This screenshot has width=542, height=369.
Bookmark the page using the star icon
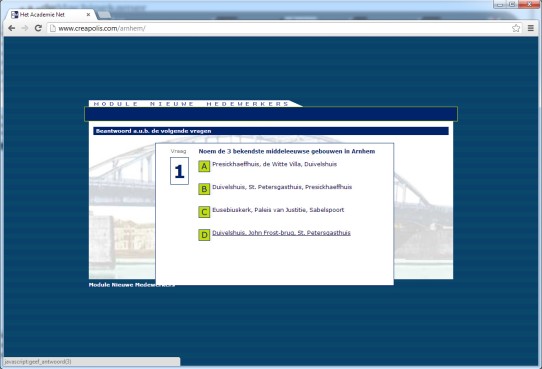(516, 28)
